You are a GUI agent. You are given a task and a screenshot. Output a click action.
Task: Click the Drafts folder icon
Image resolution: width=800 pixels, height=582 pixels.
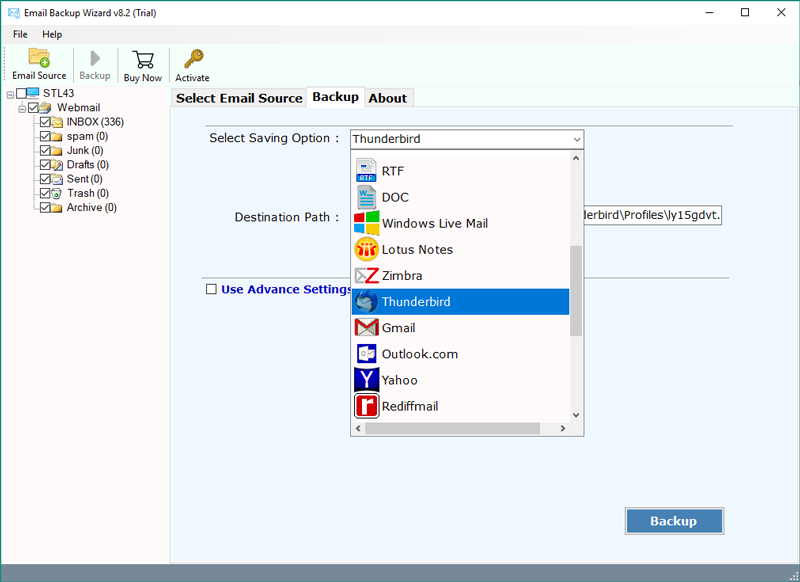click(57, 165)
